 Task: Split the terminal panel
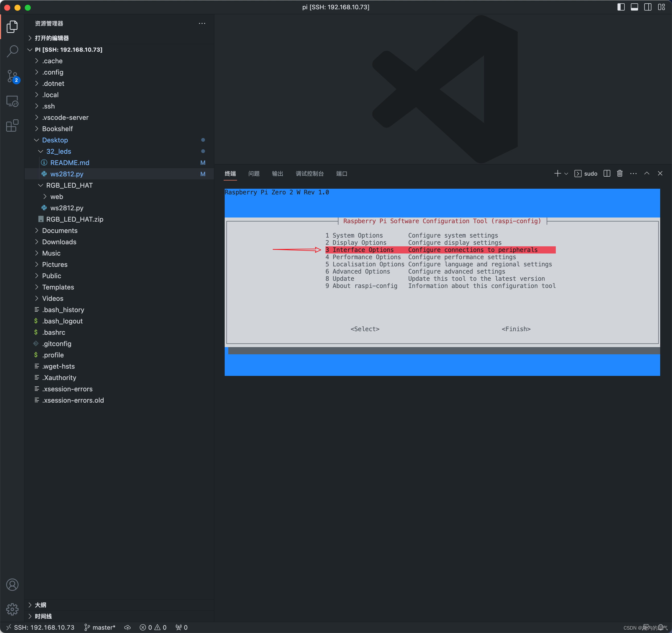pos(607,174)
